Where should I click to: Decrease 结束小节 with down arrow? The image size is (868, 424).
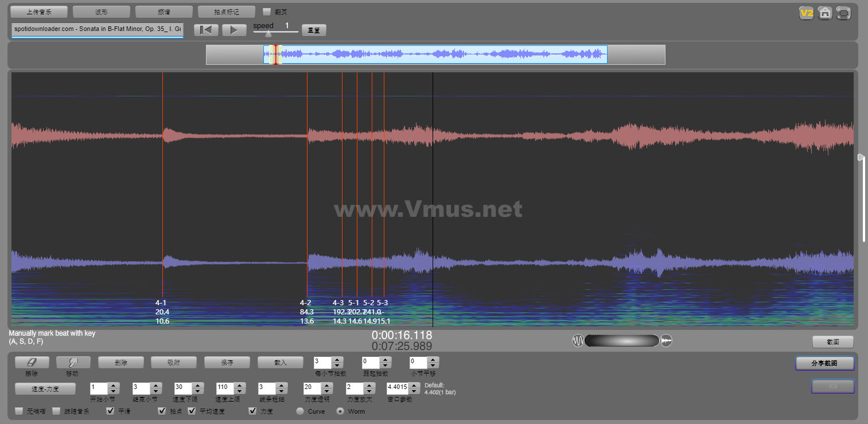coord(156,391)
